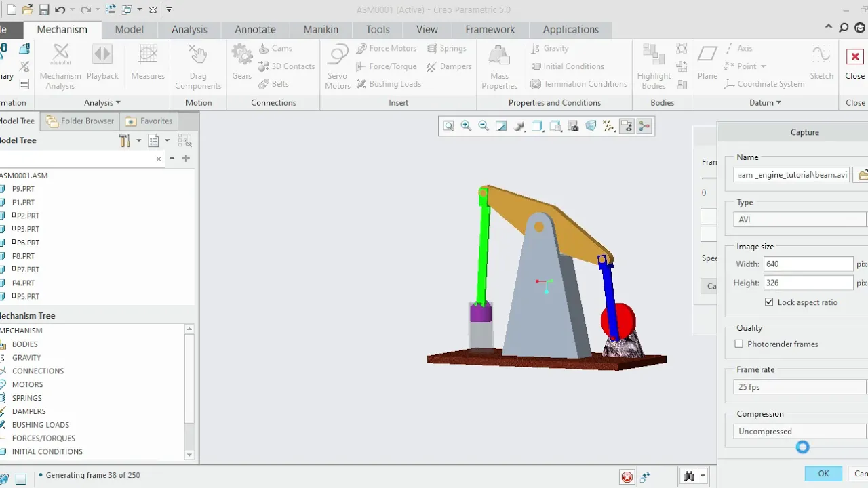Open the Datum group dropdown
Image resolution: width=868 pixels, height=488 pixels.
(765, 103)
